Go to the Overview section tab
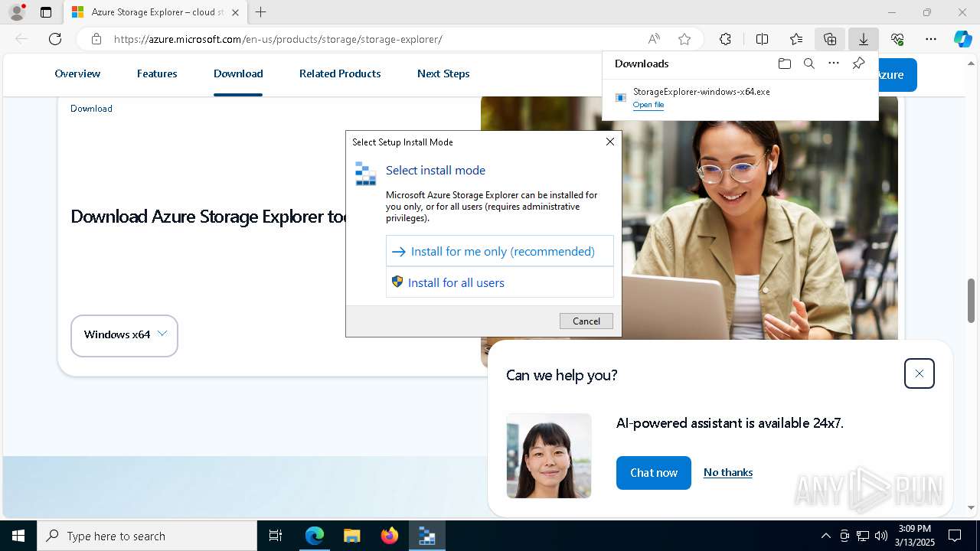The height and width of the screenshot is (551, 980). pyautogui.click(x=77, y=73)
